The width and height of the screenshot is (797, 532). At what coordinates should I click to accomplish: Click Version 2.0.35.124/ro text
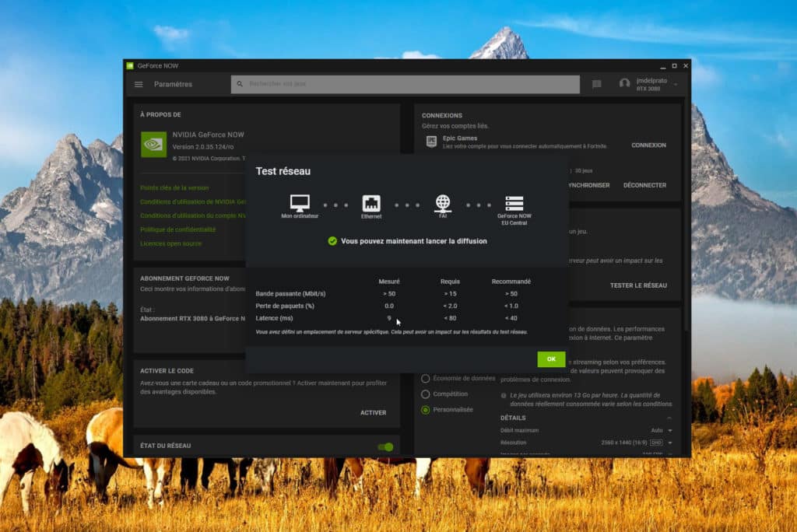coord(203,147)
